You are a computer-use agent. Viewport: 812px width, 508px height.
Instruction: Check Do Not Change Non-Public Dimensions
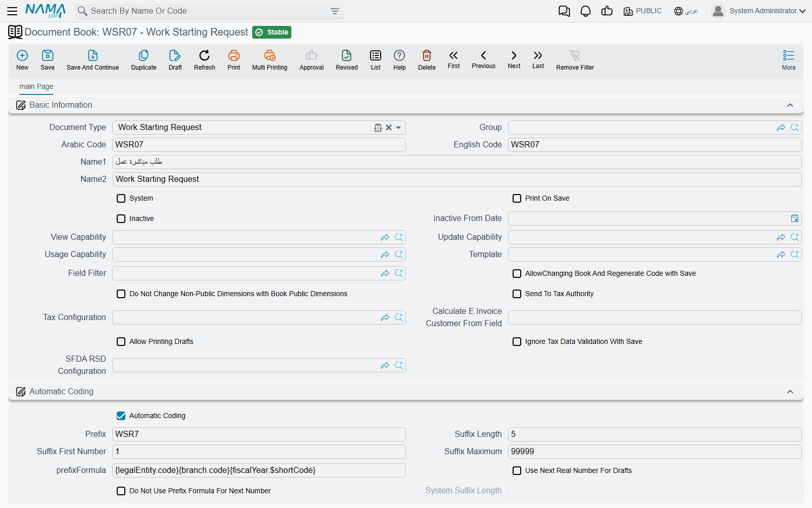click(x=121, y=294)
